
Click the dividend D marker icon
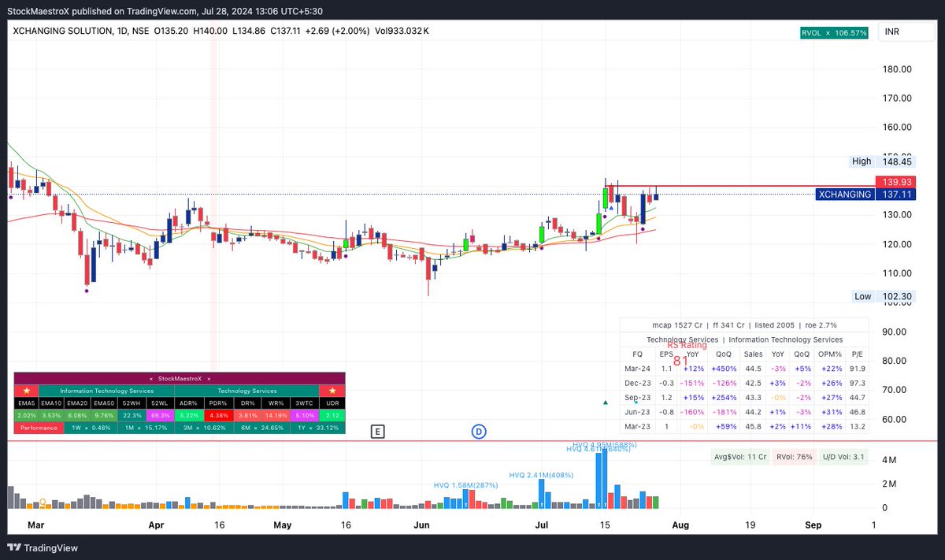coord(478,432)
